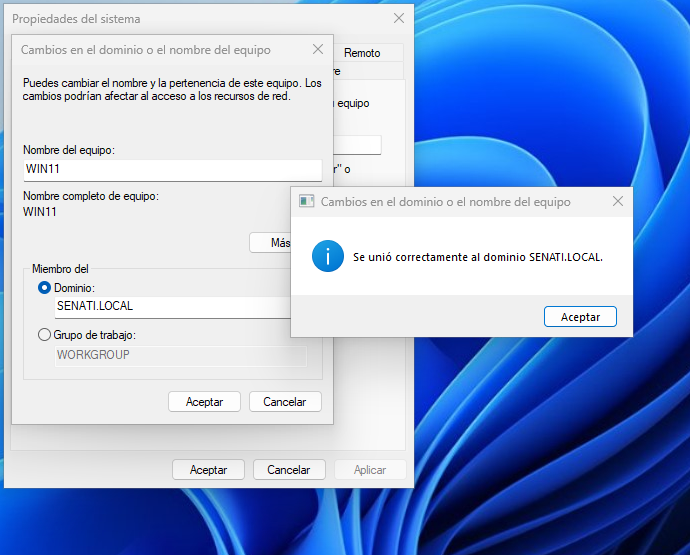Select the Dominio radio button

pos(44,288)
